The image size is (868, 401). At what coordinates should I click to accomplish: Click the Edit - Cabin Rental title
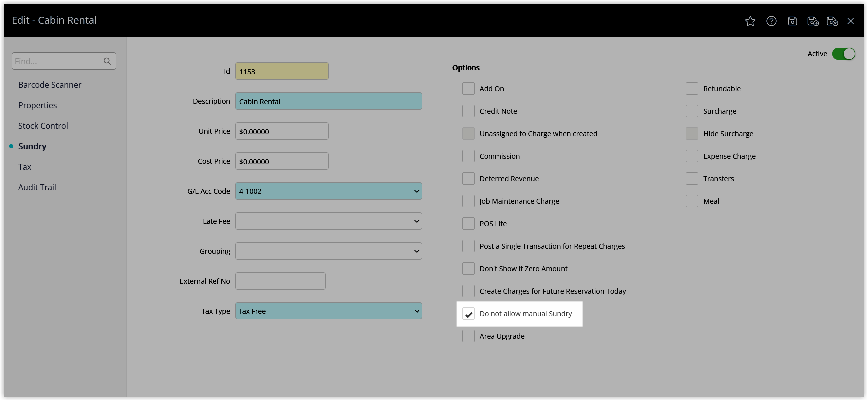pos(54,20)
